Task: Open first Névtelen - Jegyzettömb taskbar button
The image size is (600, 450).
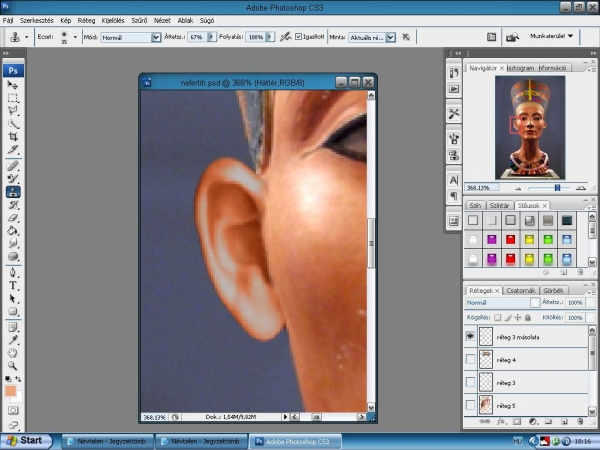Action: pyautogui.click(x=107, y=441)
